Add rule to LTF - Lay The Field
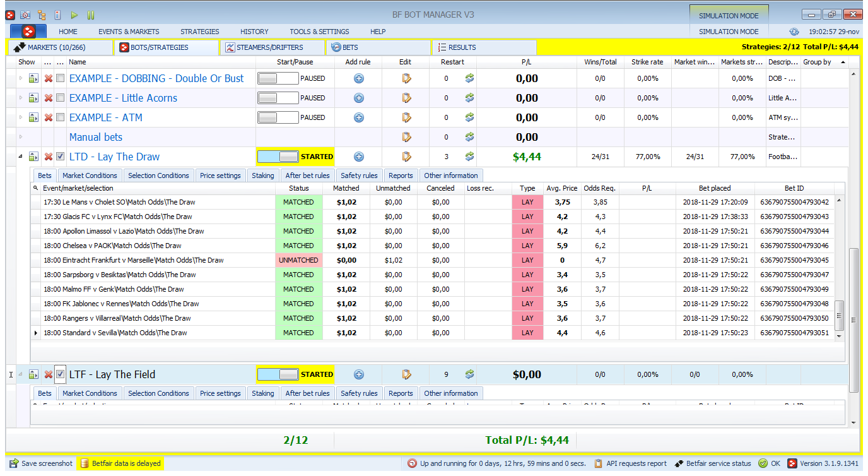Image resolution: width=868 pixels, height=476 pixels. click(x=359, y=374)
